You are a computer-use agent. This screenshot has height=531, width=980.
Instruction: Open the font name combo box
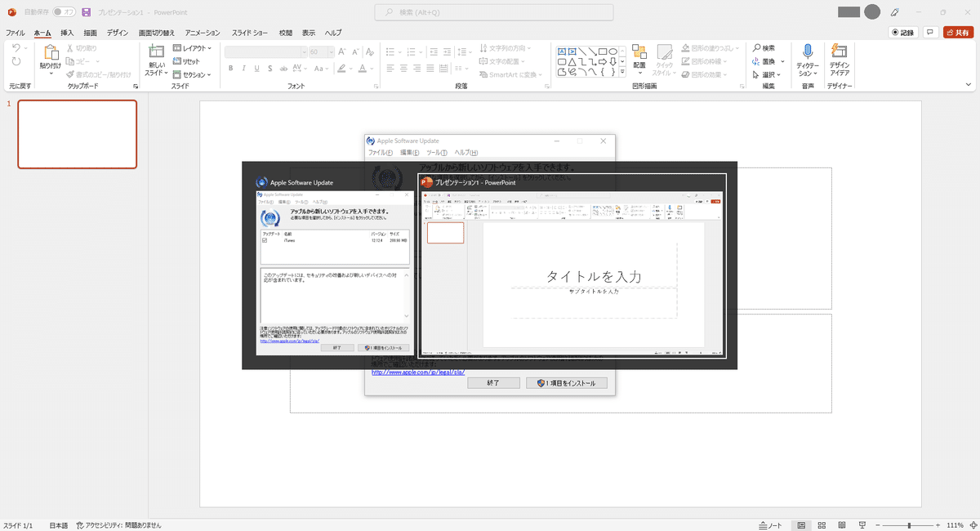coord(265,51)
